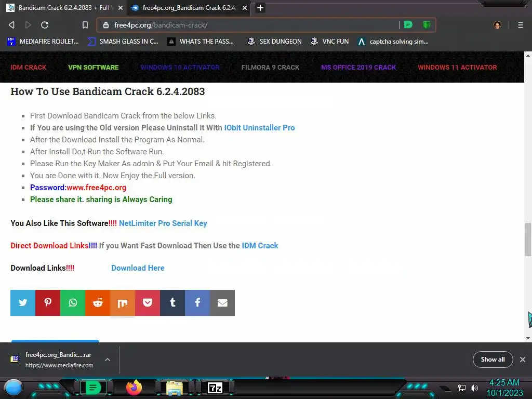The height and width of the screenshot is (399, 532).
Task: Open the green chat app in taskbar
Action: pos(94,388)
